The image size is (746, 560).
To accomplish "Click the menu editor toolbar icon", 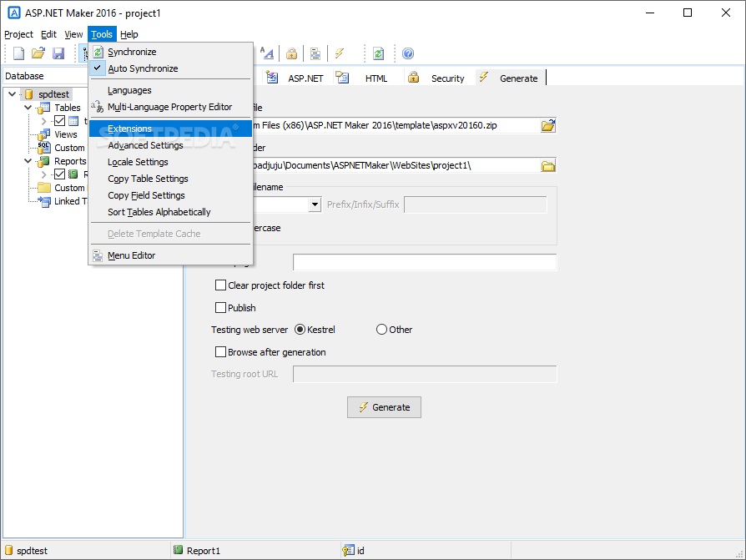I will coord(315,53).
